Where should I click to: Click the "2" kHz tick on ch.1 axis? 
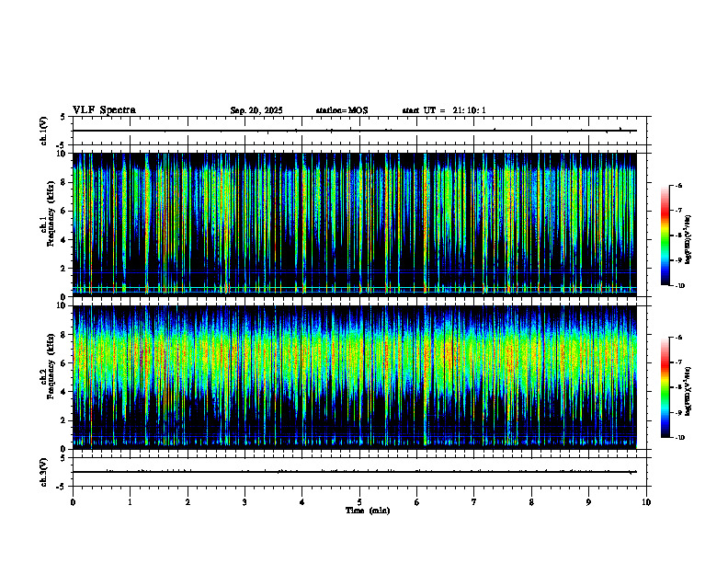[x=64, y=269]
